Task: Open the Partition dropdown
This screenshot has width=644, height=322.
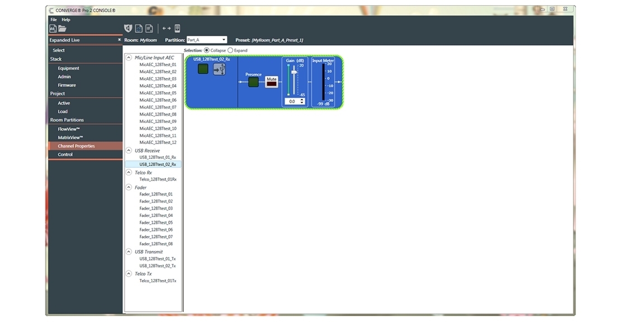Action: pos(206,40)
